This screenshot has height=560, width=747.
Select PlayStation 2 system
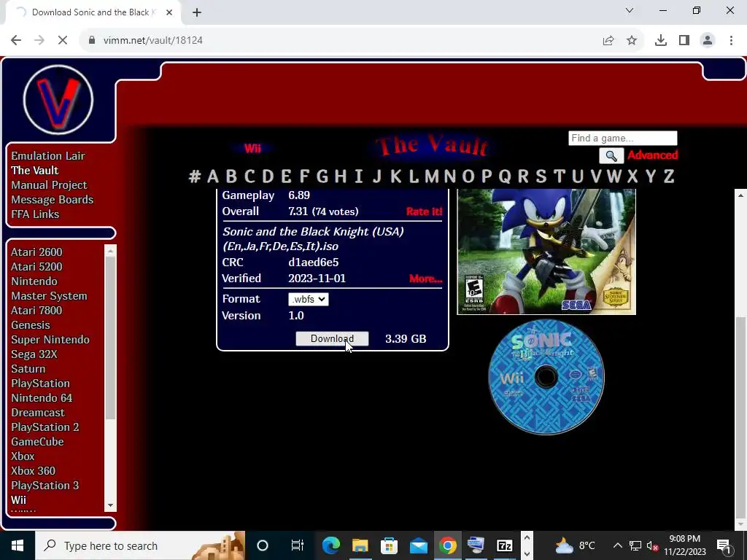click(44, 427)
